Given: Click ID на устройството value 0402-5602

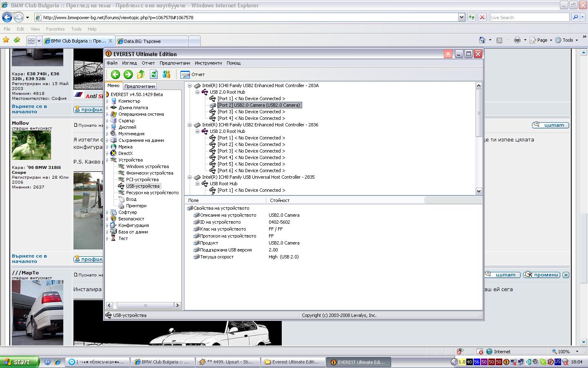Looking at the screenshot, I should pos(279,222).
